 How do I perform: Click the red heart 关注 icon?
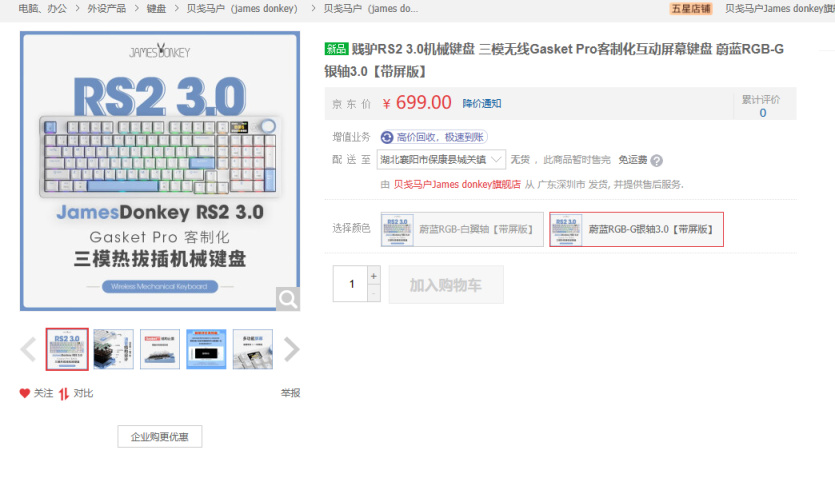[24, 393]
